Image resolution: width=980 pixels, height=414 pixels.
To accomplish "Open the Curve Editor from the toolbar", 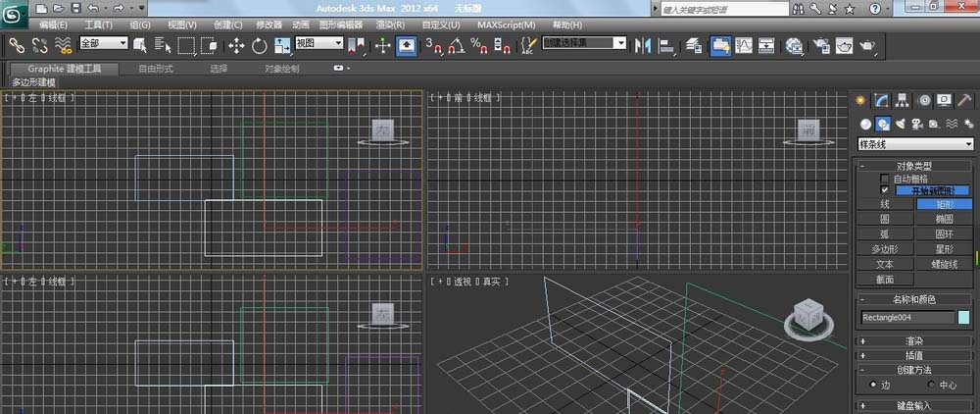I will [x=744, y=45].
